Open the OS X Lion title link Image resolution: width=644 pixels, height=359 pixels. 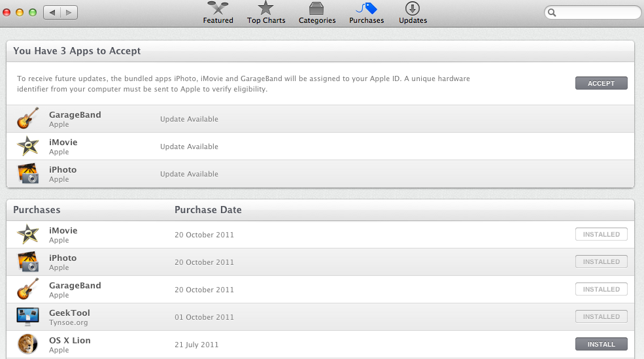69,341
